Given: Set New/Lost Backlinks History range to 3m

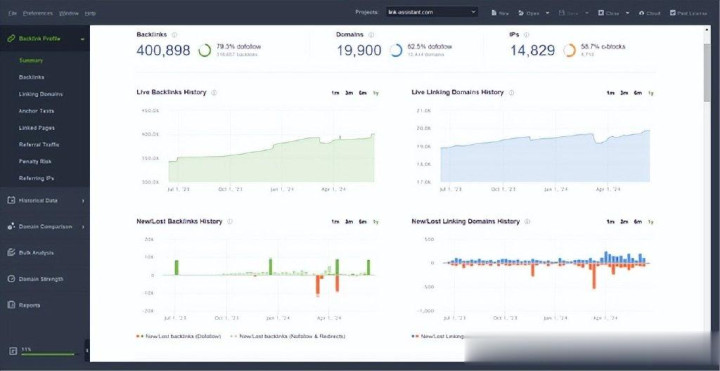Looking at the screenshot, I should 349,222.
